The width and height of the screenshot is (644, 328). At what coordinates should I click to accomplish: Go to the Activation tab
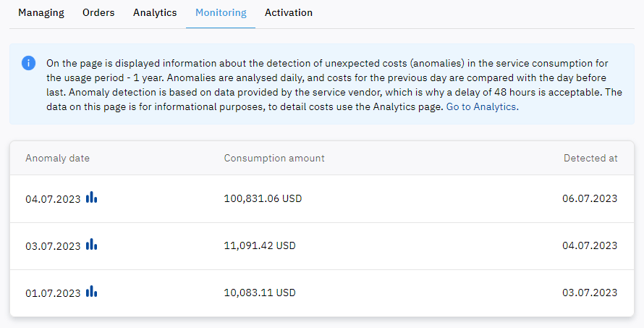click(x=289, y=13)
